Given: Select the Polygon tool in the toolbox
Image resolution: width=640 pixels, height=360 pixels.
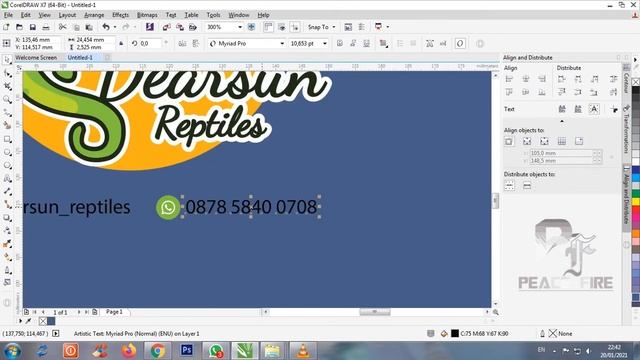Looking at the screenshot, I should [7, 165].
